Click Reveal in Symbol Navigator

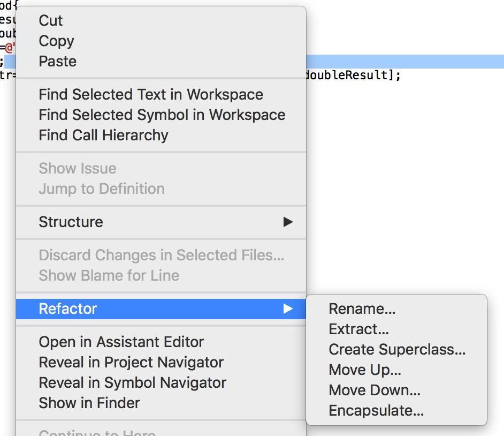132,383
